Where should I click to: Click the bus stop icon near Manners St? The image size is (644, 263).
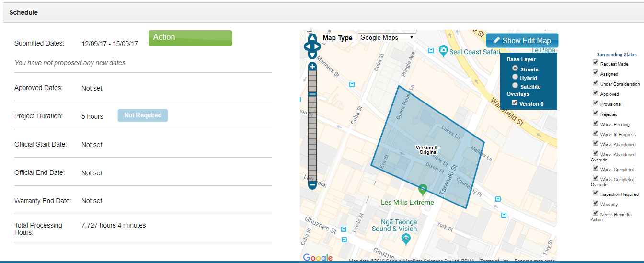pos(352,85)
